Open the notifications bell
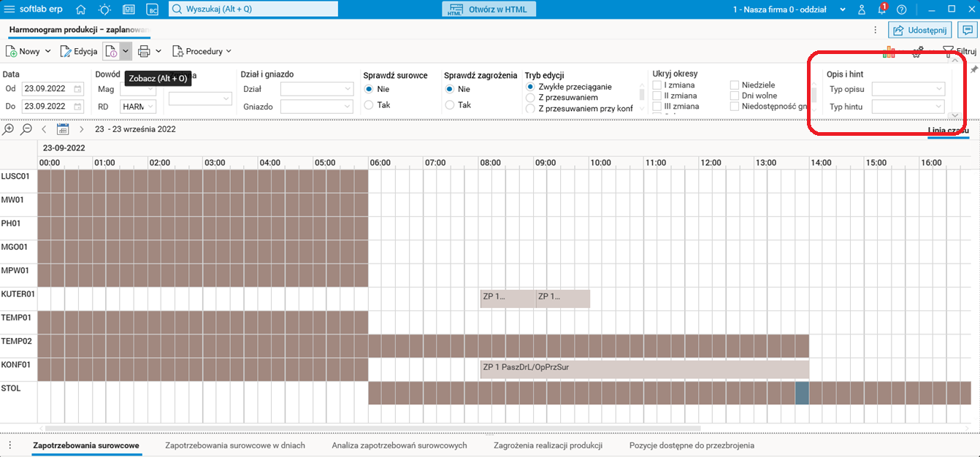This screenshot has width=980, height=457. (x=881, y=9)
